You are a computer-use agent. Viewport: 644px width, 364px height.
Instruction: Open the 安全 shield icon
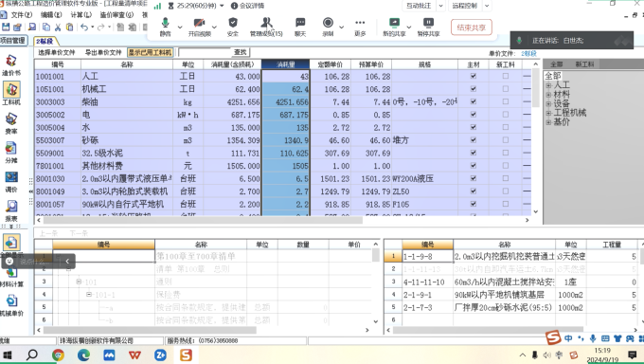click(232, 27)
